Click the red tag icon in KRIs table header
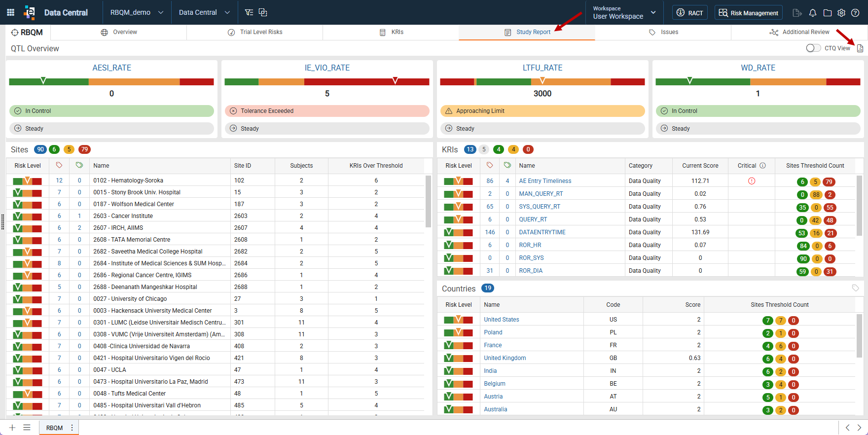Viewport: 868px width, 435px height. click(x=490, y=165)
